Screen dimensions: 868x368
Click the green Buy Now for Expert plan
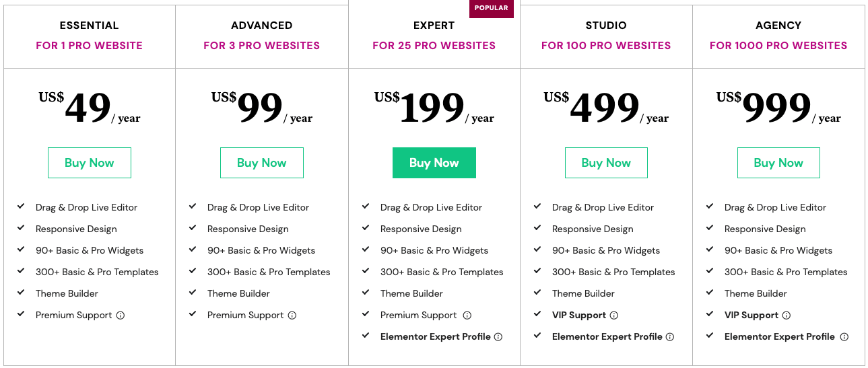click(434, 163)
